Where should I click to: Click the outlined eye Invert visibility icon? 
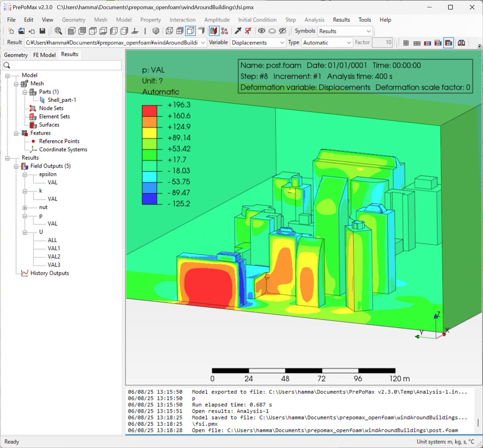[272, 31]
